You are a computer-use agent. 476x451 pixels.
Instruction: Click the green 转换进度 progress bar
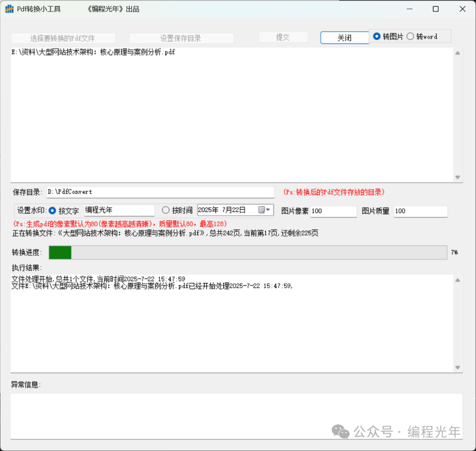tap(248, 253)
